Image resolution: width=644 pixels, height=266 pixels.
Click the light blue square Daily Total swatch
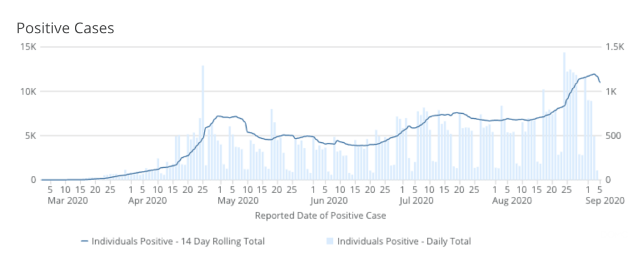(x=330, y=241)
